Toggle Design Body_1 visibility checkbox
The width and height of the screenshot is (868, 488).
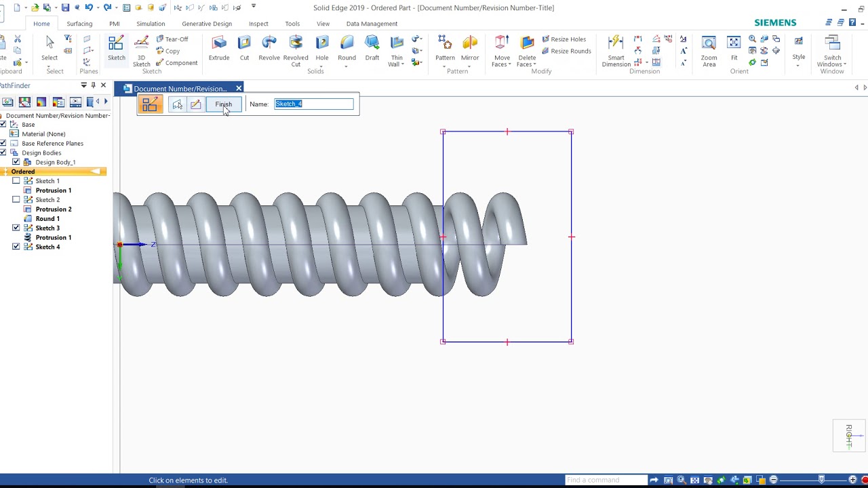[x=16, y=162]
